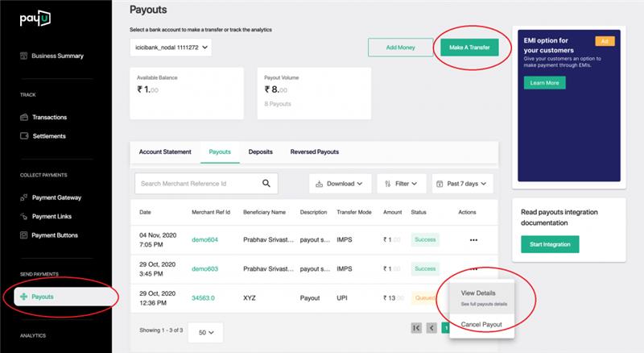Select View Details in the actions menu
Viewport: 644px width, 353px height.
(x=477, y=293)
